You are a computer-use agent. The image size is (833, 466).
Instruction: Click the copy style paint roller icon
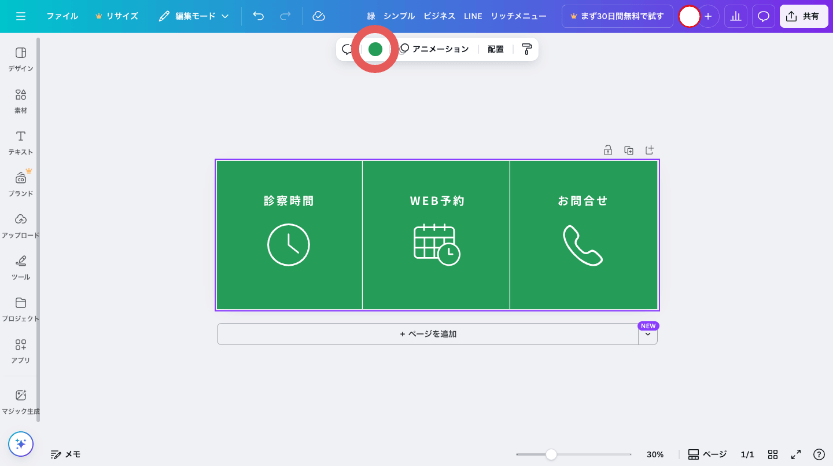(x=527, y=49)
